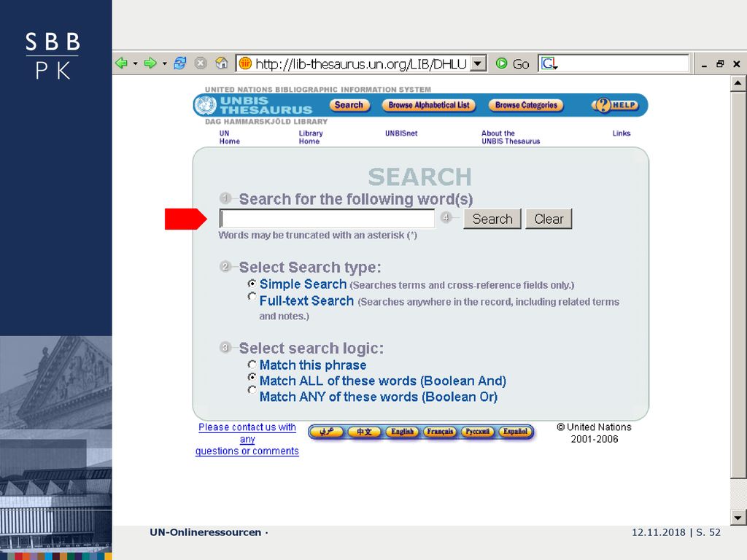
Task: Open the Forward history dropdown arrow
Action: click(x=164, y=63)
